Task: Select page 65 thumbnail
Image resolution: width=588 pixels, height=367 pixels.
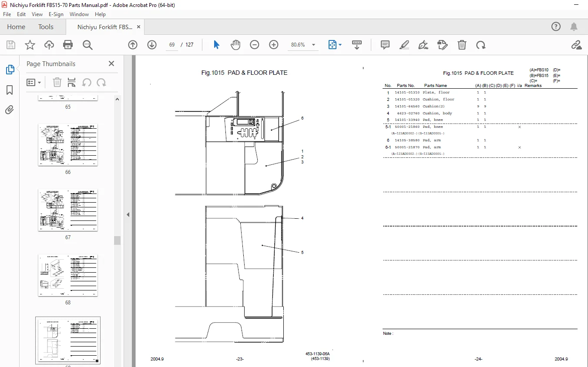Action: coord(68,98)
